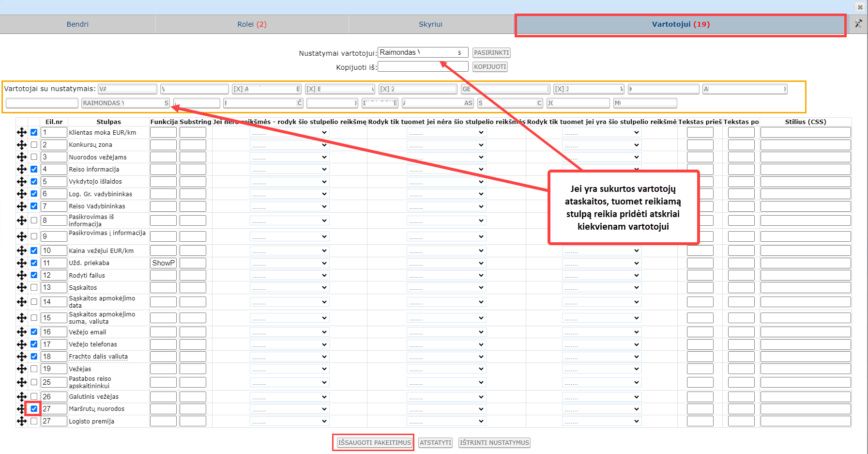The image size is (868, 454).
Task: Grab the move handle of Pasikrovimas iš informacija row
Action: 22,220
